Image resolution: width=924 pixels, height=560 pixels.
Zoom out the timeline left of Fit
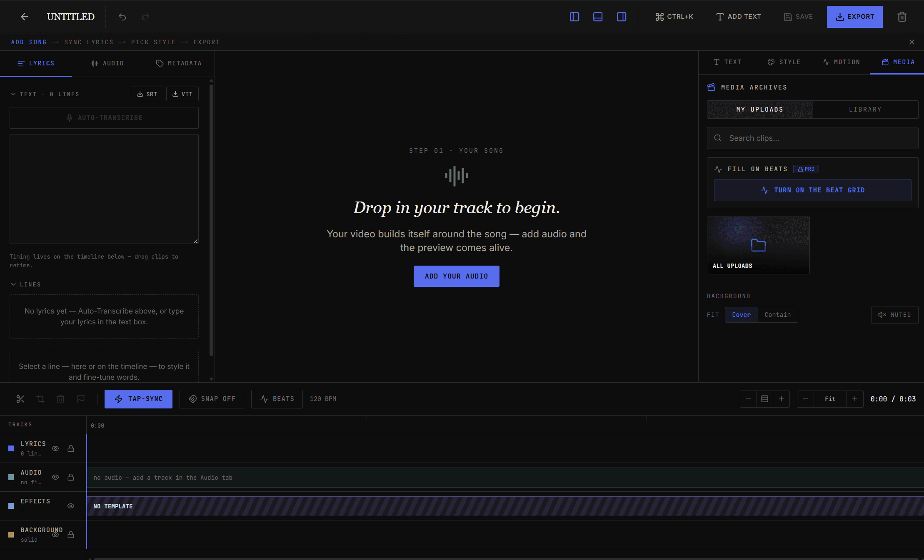coord(806,399)
